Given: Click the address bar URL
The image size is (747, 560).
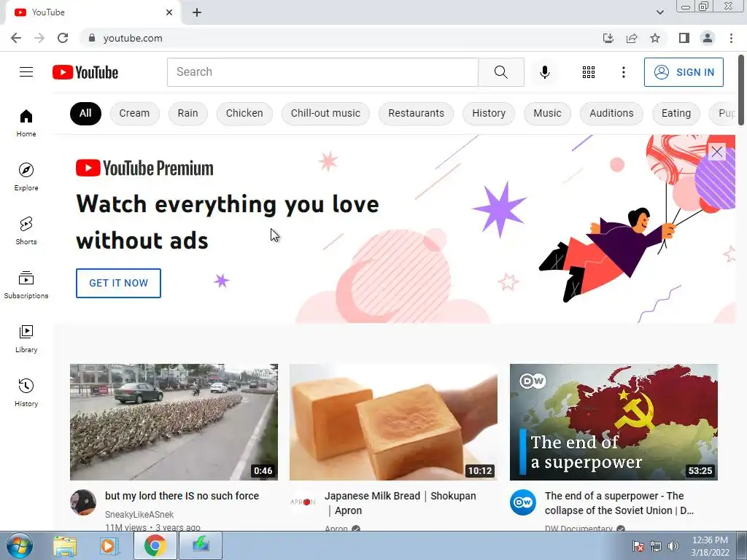Looking at the screenshot, I should coord(133,38).
